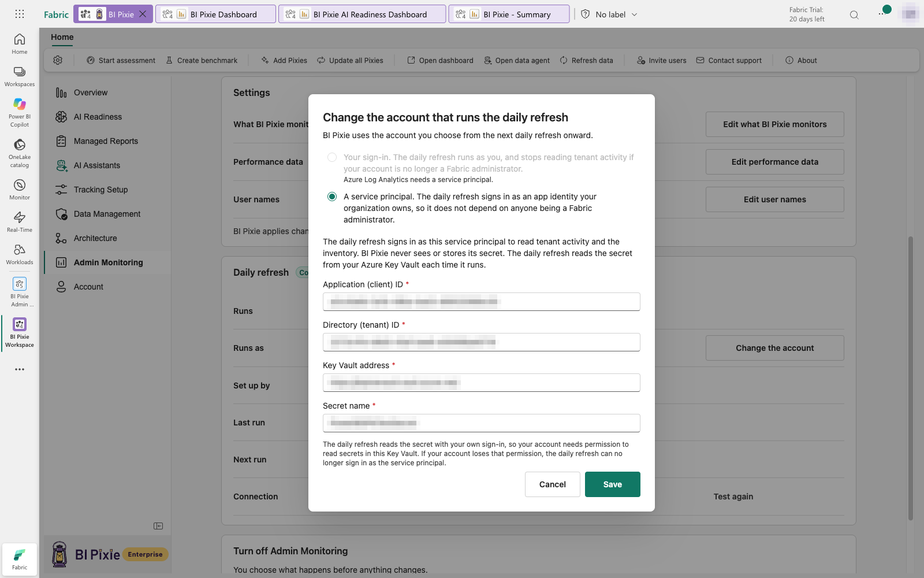This screenshot has height=578, width=924.
Task: Click Start assessment in toolbar
Action: [121, 60]
